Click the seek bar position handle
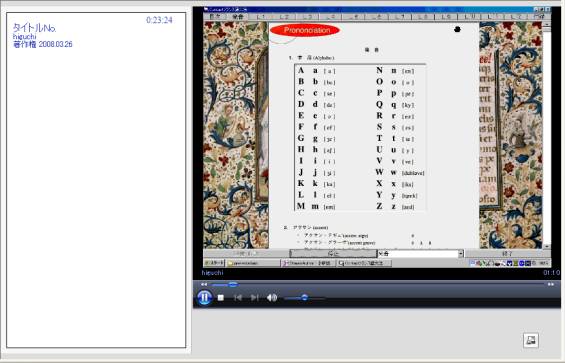The image size is (565, 363). (x=233, y=284)
